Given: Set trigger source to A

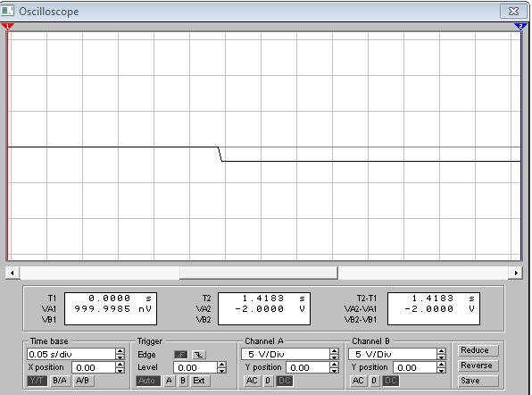Looking at the screenshot, I should 169,381.
